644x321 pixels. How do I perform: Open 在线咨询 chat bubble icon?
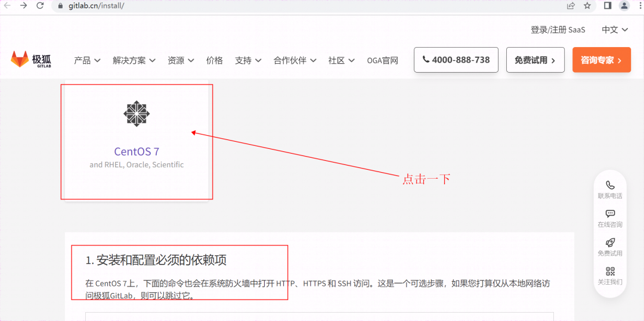click(x=610, y=214)
